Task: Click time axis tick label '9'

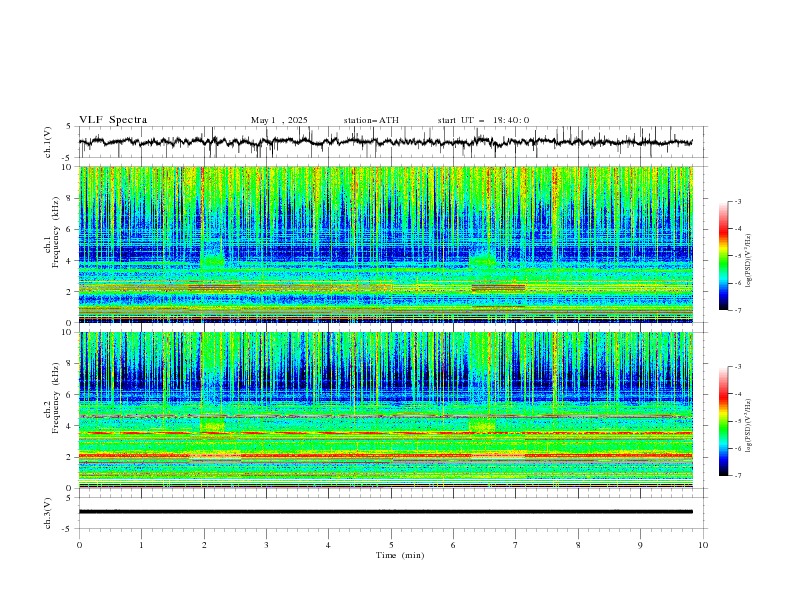Action: 640,545
